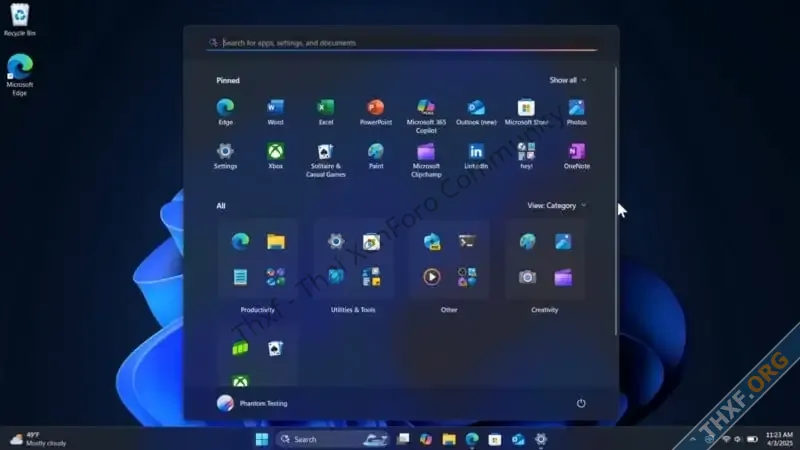Select Microsoft Edge desktop shortcut
This screenshot has width=800, height=450.
click(19, 74)
